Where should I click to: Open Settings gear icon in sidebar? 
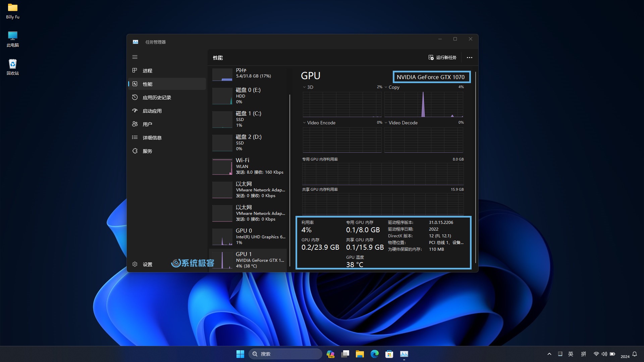135,264
